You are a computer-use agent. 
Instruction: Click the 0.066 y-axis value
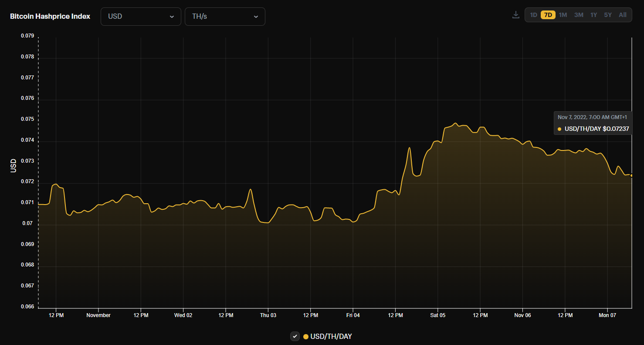coord(27,307)
